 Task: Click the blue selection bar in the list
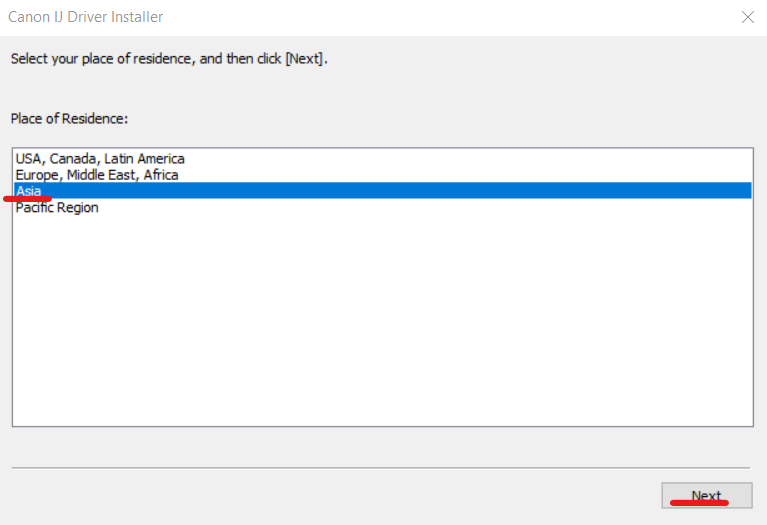tap(400, 191)
